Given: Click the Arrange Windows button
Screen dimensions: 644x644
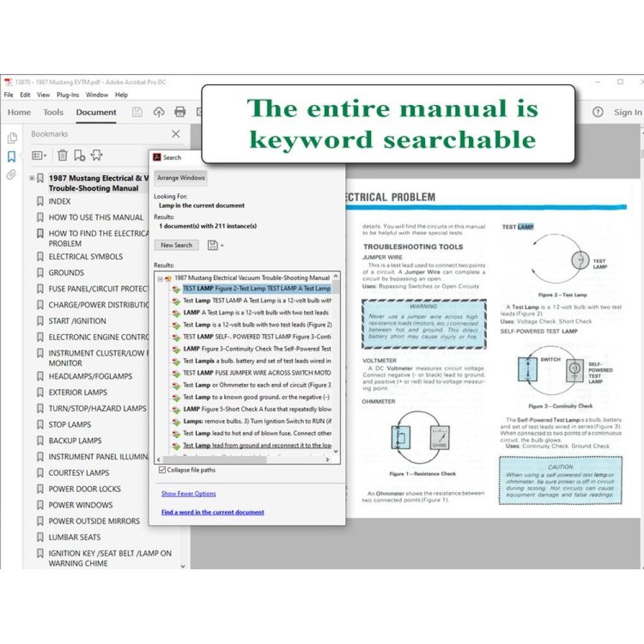Looking at the screenshot, I should 181,178.
